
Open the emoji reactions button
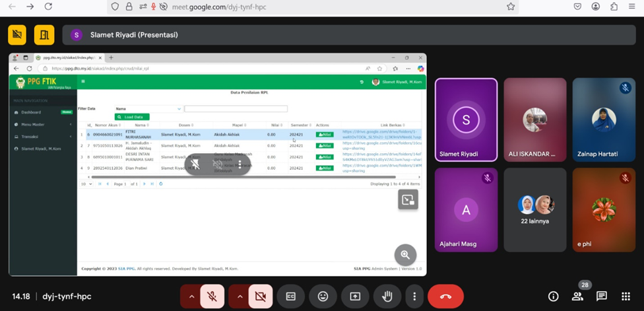point(323,296)
